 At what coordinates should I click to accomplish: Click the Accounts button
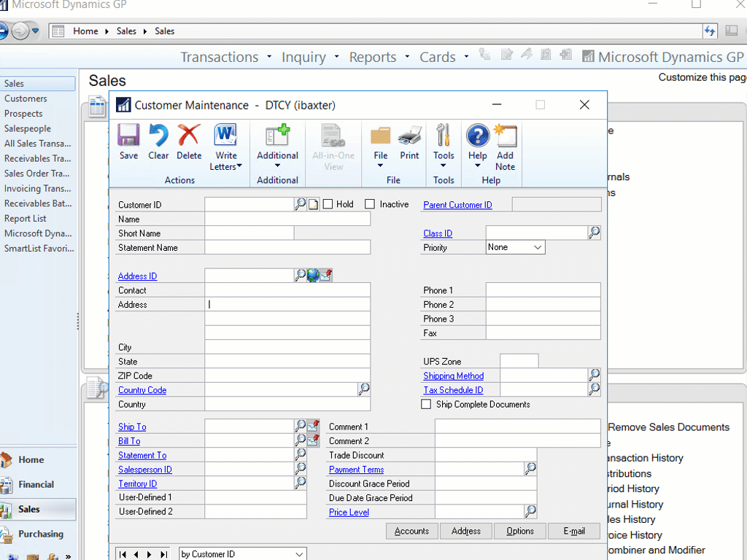pos(411,531)
